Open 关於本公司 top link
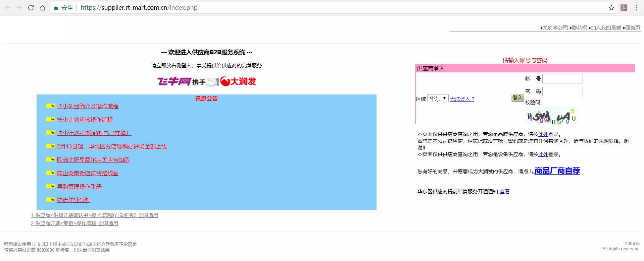The width and height of the screenshot is (644, 261). 555,28
